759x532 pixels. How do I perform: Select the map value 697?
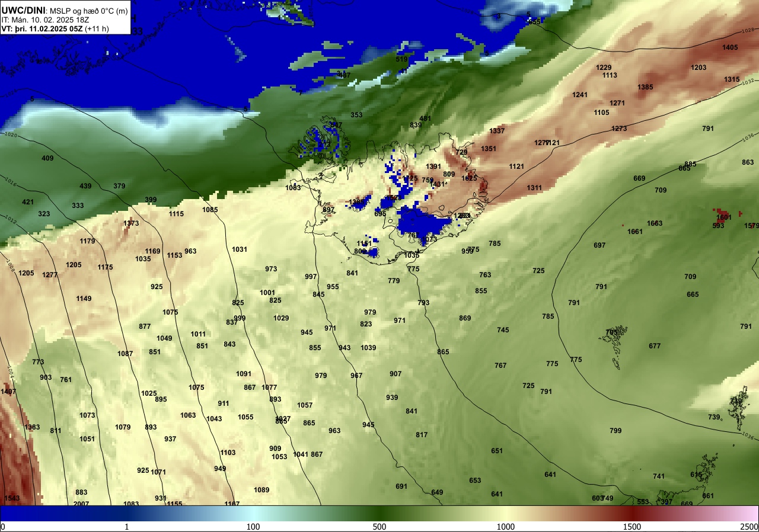click(x=599, y=245)
